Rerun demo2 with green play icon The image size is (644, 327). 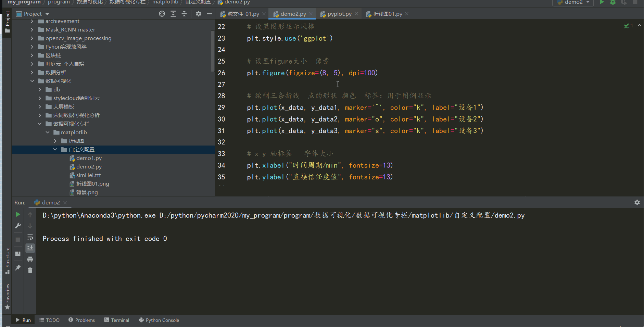[18, 214]
